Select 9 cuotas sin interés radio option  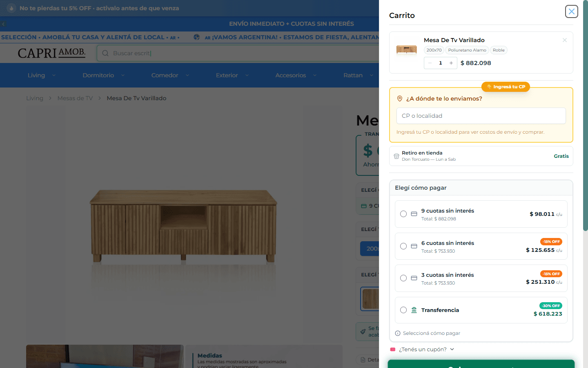[403, 214]
